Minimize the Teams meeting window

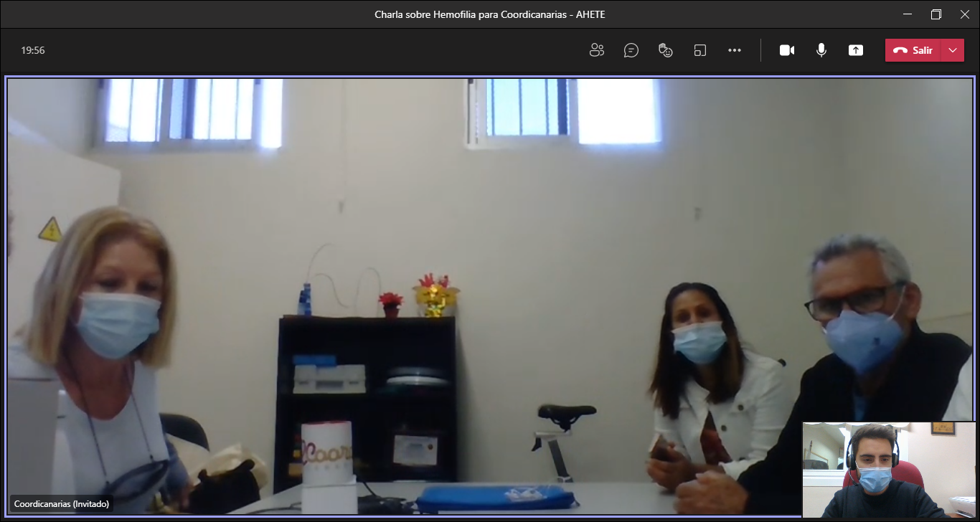tap(908, 14)
